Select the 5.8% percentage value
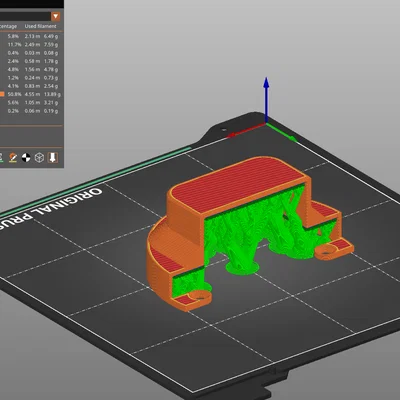Image resolution: width=400 pixels, height=400 pixels. pos(13,36)
